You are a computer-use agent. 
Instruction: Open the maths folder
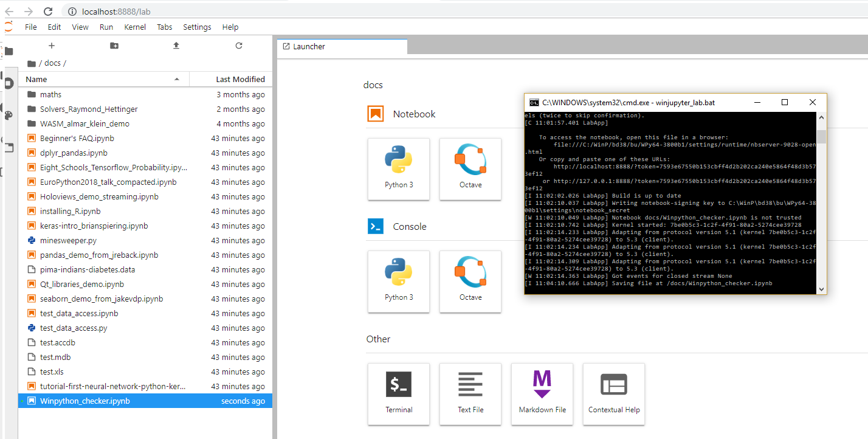pyautogui.click(x=50, y=94)
